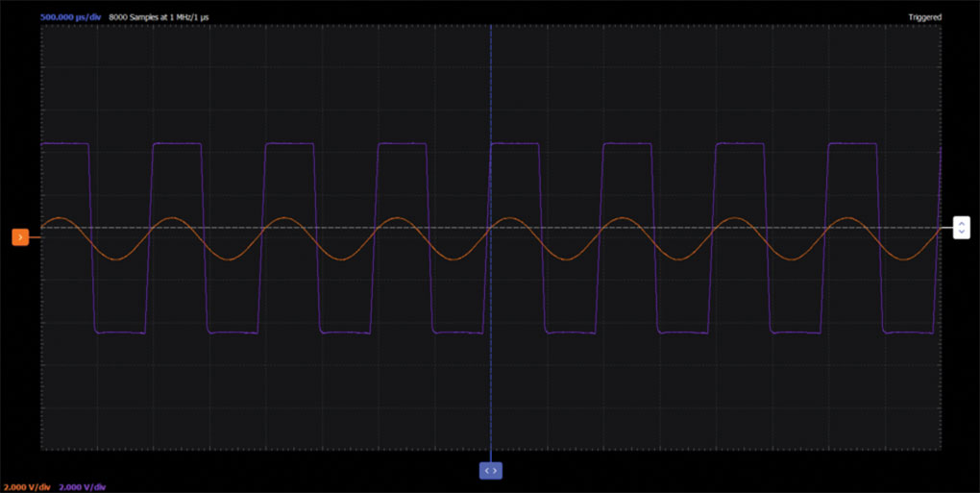Click the blue horizontal position handle

(x=491, y=471)
